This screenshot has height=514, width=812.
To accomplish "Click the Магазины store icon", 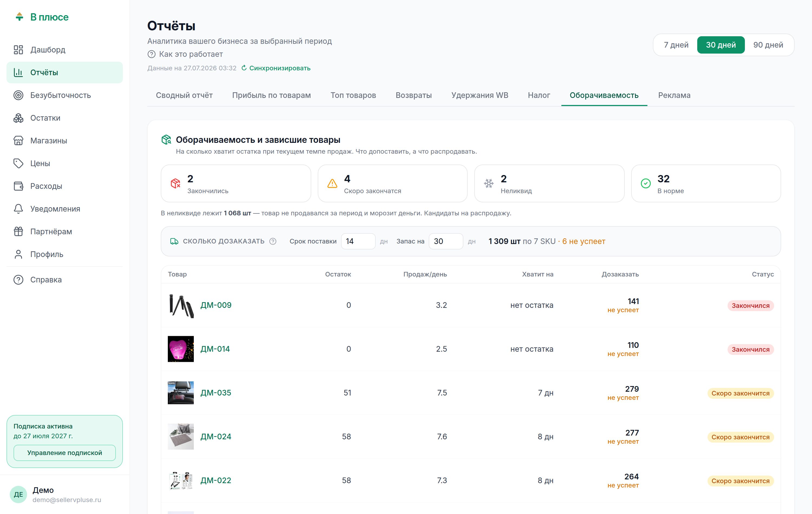I will (18, 141).
